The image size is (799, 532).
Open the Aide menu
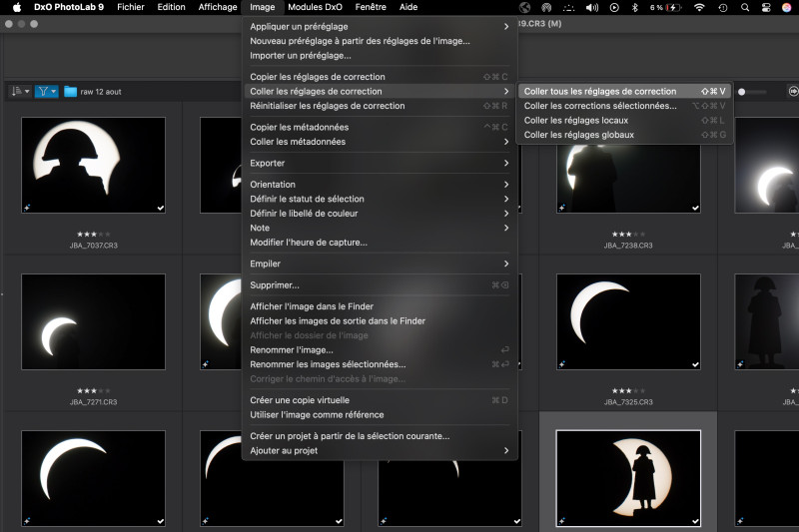[x=408, y=7]
